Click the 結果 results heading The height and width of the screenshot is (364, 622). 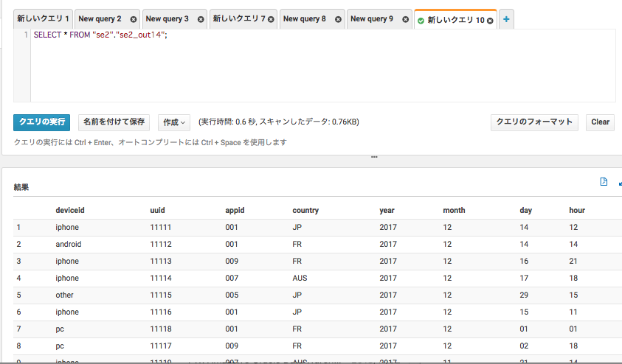coord(21,187)
